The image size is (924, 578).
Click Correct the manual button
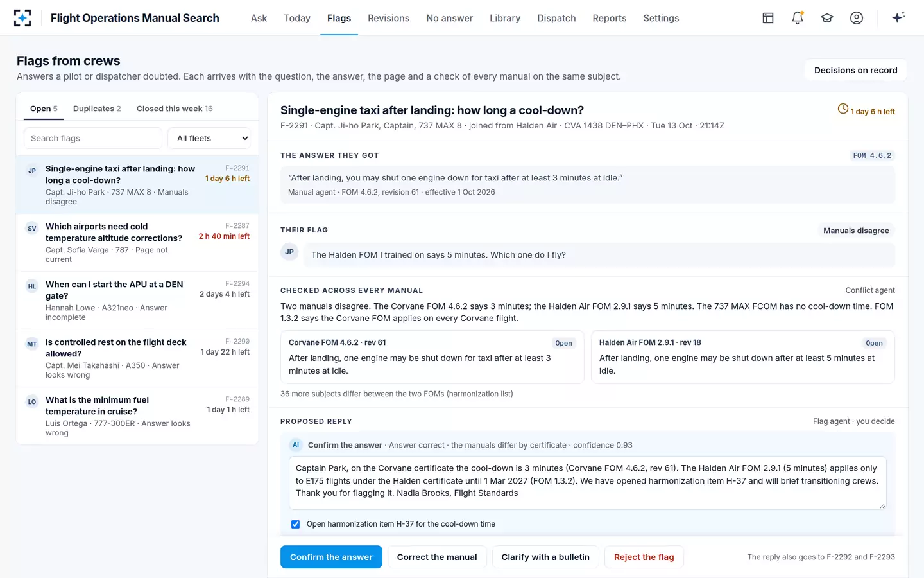(x=437, y=557)
